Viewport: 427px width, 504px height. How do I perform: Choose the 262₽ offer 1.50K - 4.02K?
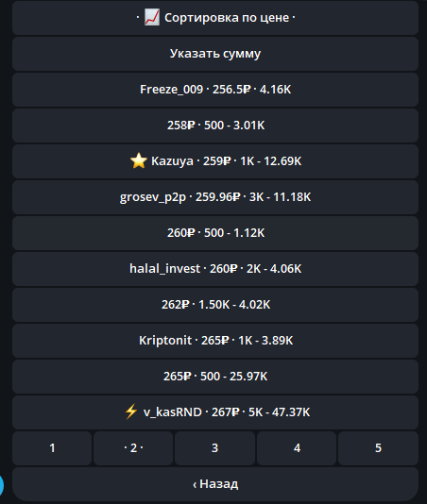[215, 305]
